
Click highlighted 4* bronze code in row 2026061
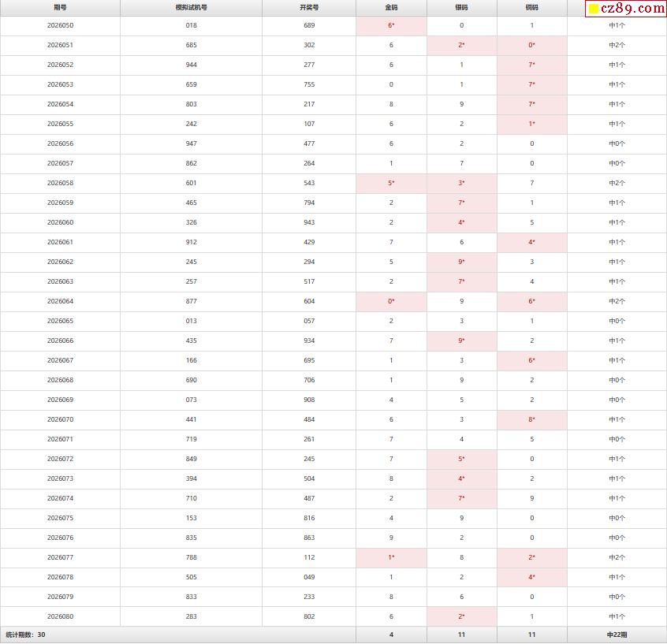(532, 242)
